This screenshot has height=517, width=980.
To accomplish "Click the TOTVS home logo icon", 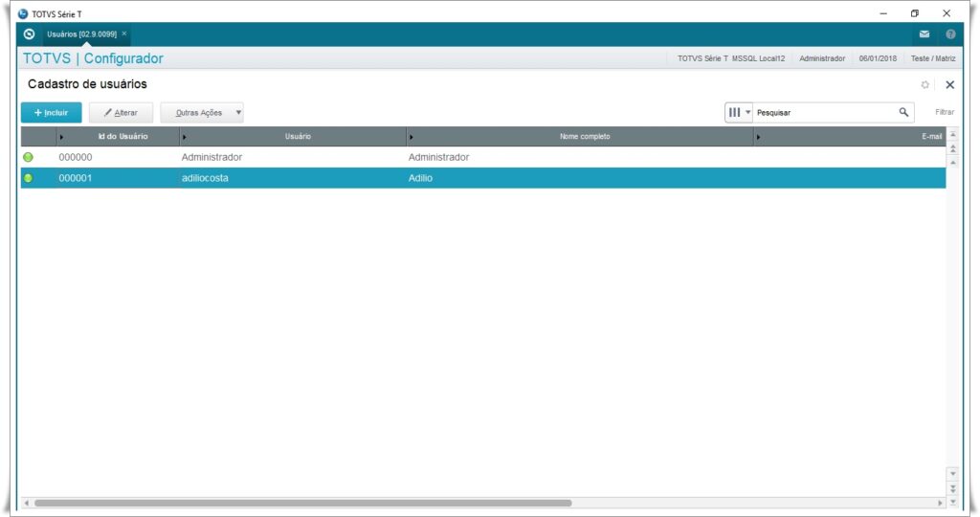I will tap(29, 34).
